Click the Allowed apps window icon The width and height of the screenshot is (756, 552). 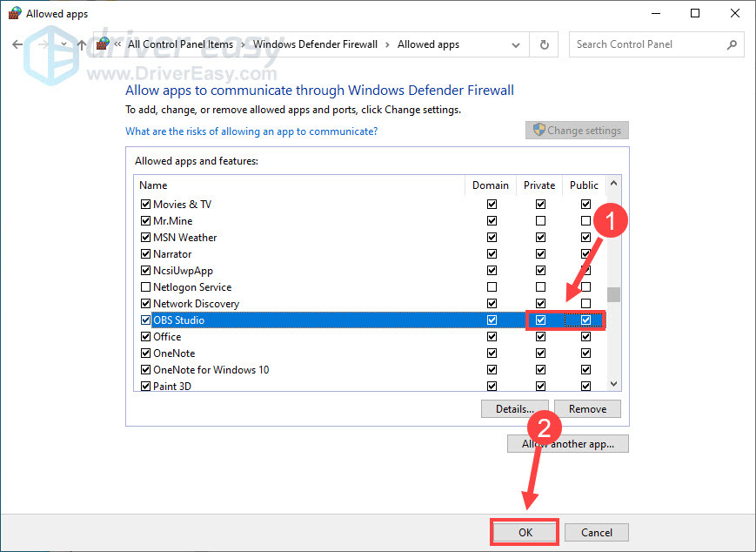click(15, 14)
